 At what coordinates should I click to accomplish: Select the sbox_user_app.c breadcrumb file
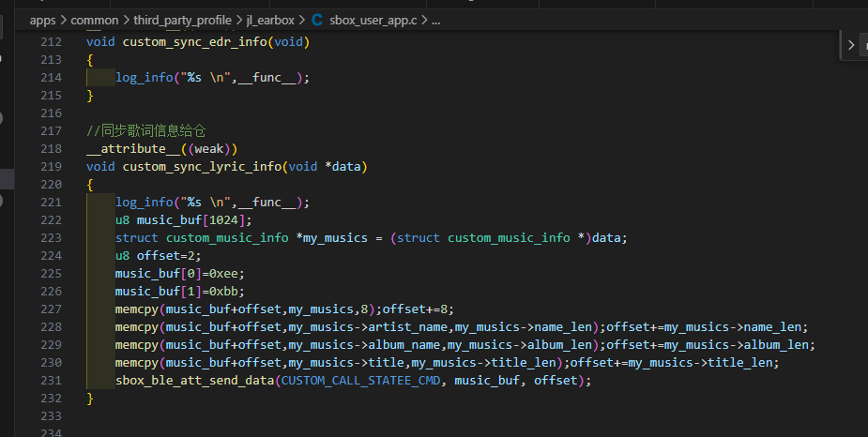coord(373,21)
